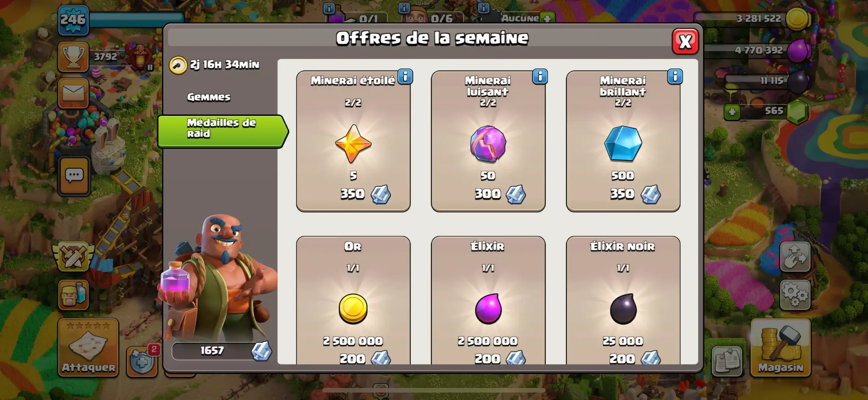Open settings gears icon

pos(795,295)
